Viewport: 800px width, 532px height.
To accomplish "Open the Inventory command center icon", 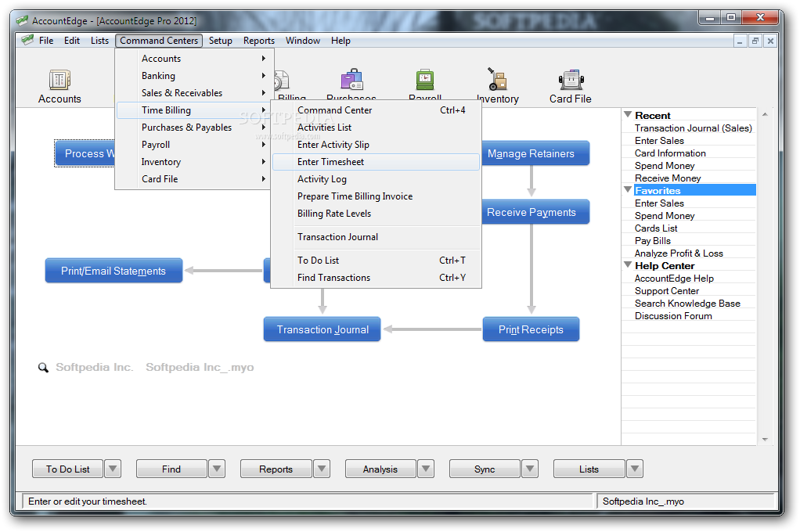I will 497,86.
